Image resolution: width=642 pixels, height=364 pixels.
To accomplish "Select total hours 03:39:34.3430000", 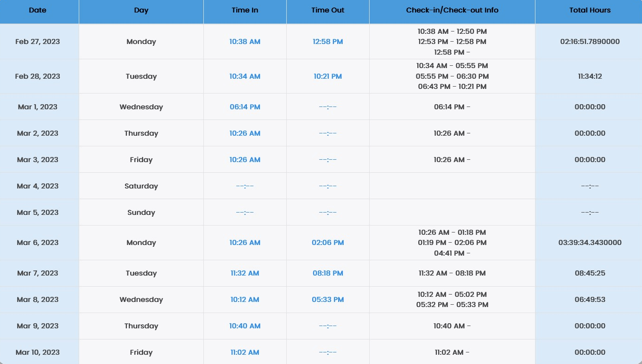I will [590, 243].
